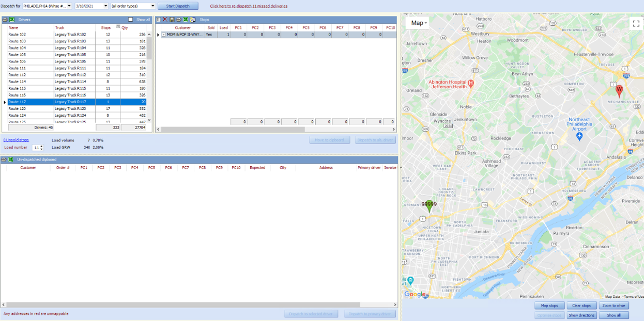This screenshot has height=321, width=644.
Task: Click the copy icon in the Stops toolbar
Action: click(192, 20)
